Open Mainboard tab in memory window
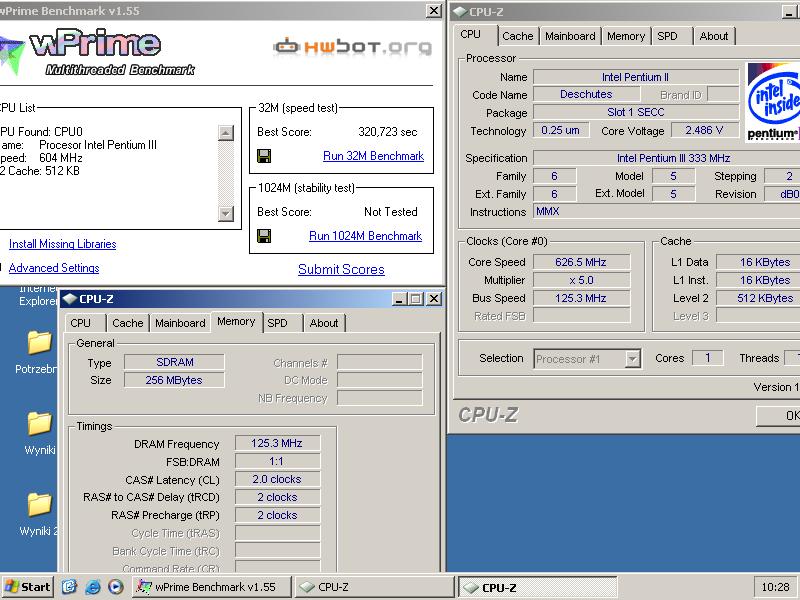This screenshot has height=600, width=800. pos(180,323)
